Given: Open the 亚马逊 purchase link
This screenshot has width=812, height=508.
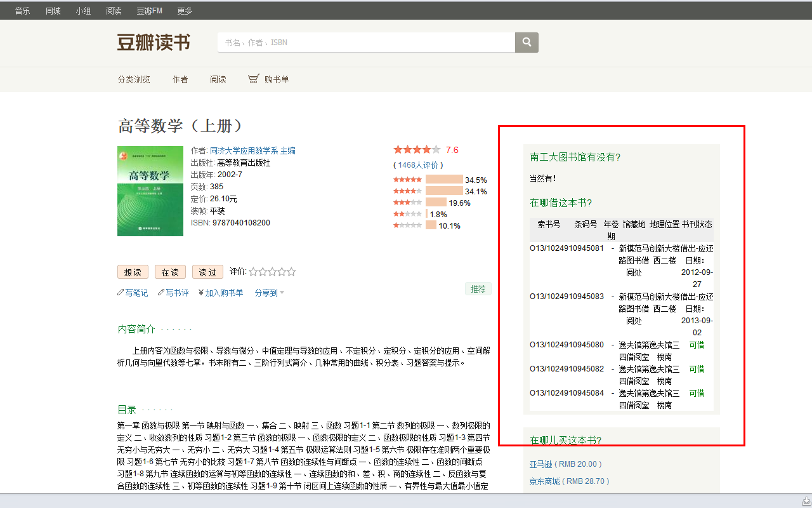Looking at the screenshot, I should [540, 464].
